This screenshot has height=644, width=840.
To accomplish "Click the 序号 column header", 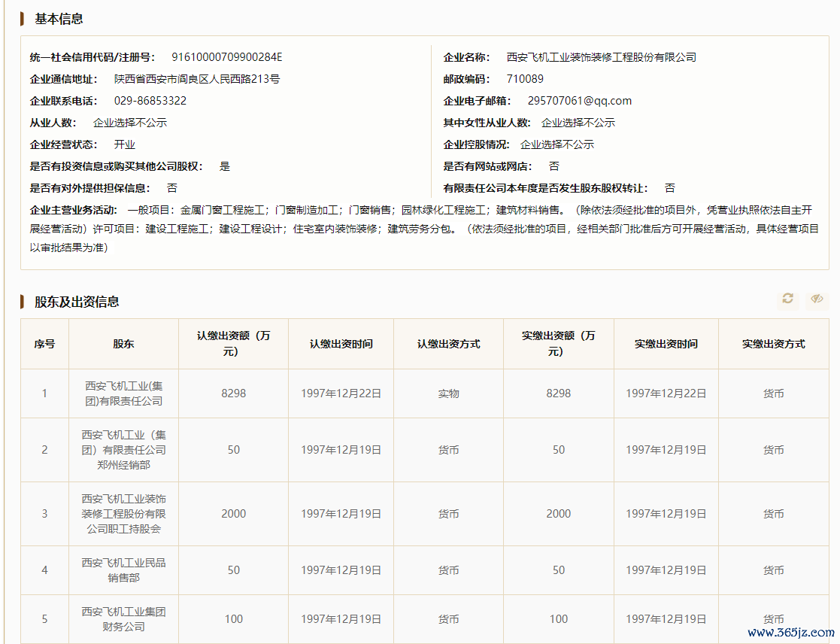I will pos(44,344).
